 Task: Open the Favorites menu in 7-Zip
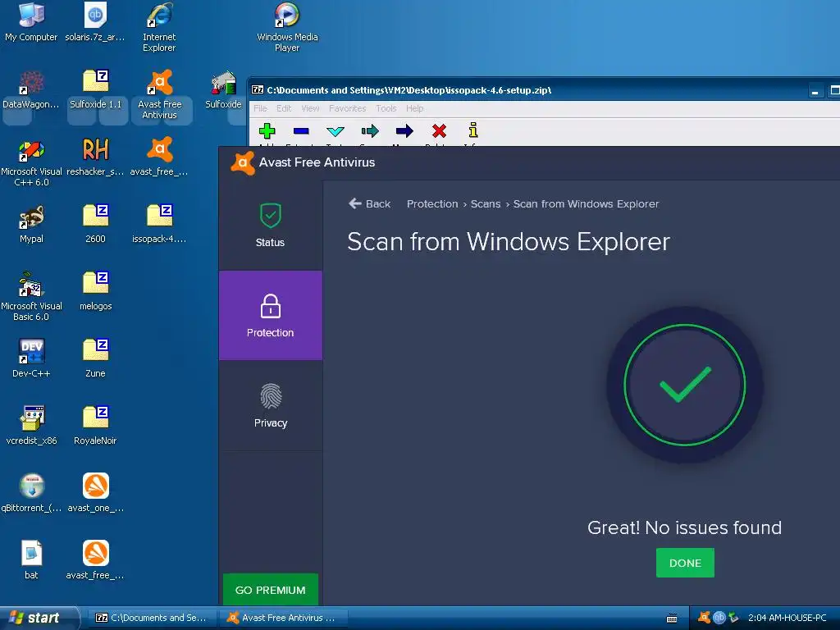(348, 108)
